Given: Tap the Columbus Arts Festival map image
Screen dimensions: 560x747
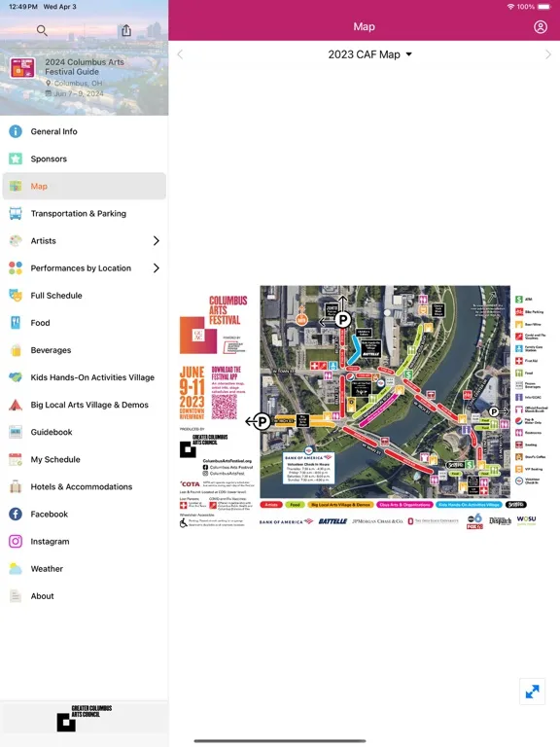Looking at the screenshot, I should pyautogui.click(x=363, y=408).
